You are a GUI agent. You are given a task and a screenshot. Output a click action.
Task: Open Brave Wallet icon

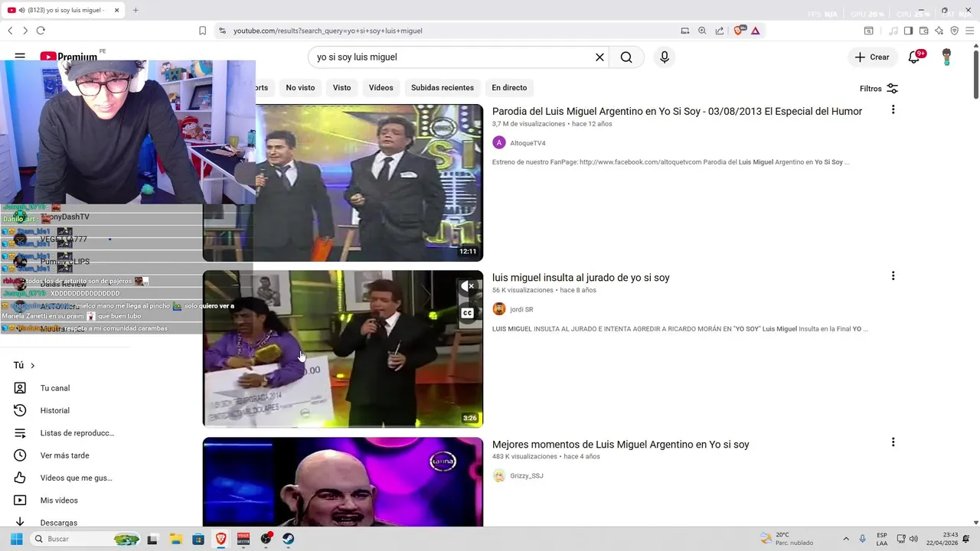click(x=923, y=31)
